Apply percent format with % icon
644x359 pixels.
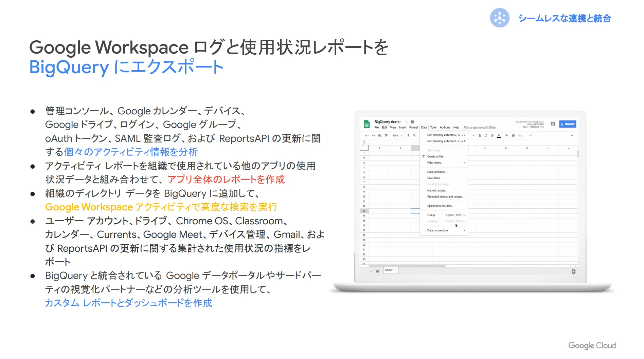[x=414, y=135]
